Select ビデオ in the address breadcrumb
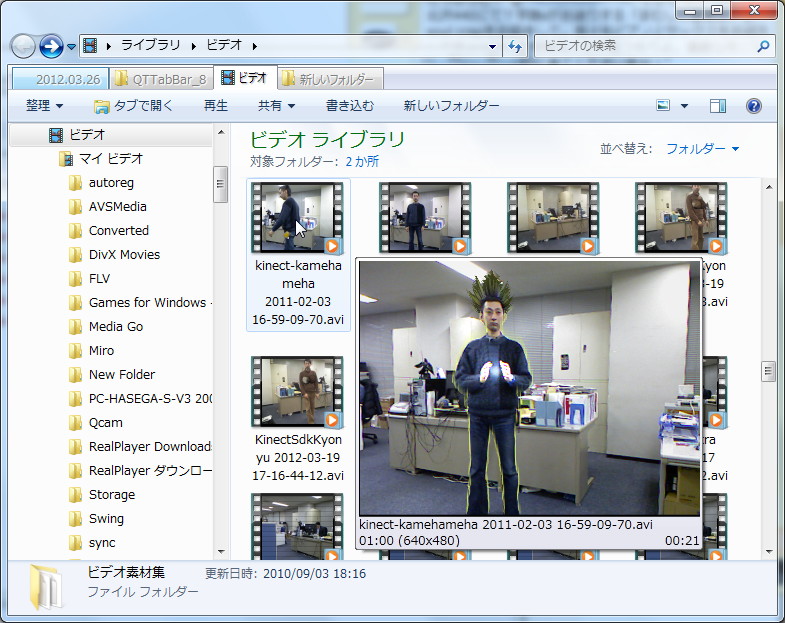The image size is (785, 623). (x=224, y=45)
